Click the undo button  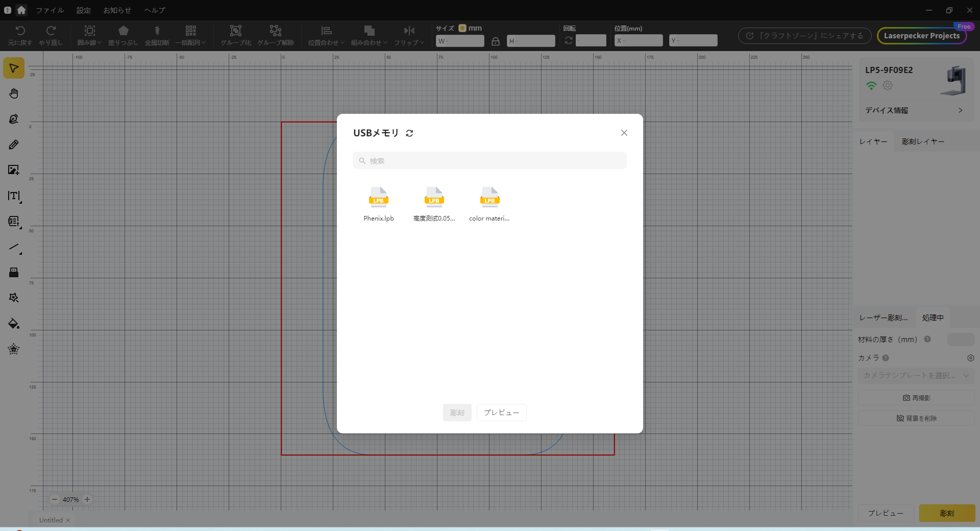point(20,35)
